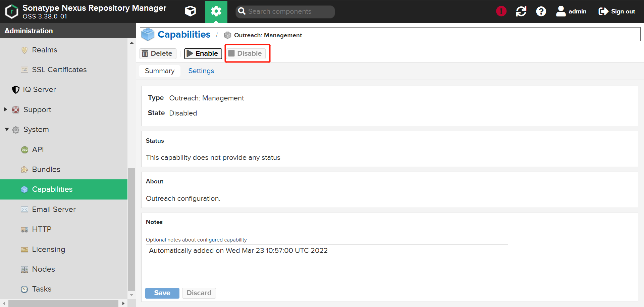The height and width of the screenshot is (307, 644).
Task: Switch to the Settings tab
Action: click(201, 71)
